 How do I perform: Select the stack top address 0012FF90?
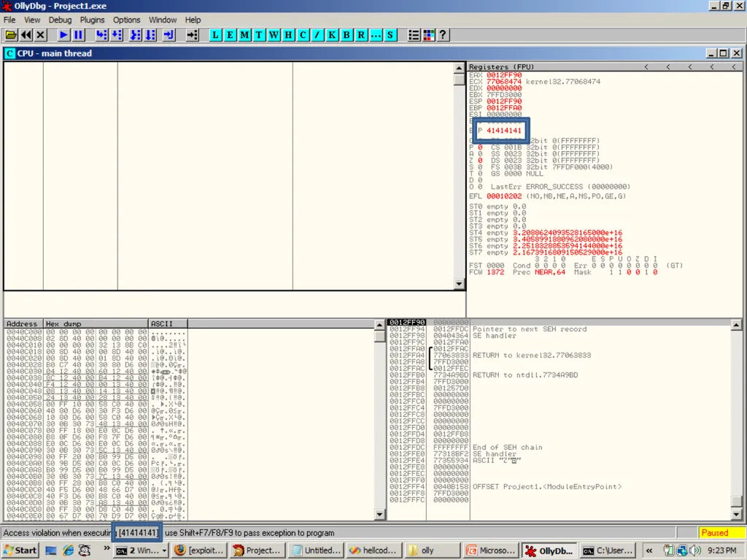pos(407,322)
